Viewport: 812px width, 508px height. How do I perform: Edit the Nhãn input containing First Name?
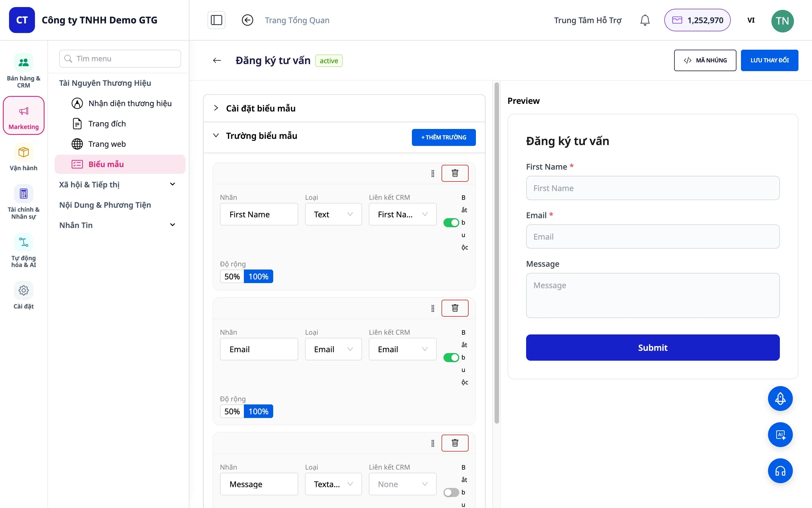259,214
